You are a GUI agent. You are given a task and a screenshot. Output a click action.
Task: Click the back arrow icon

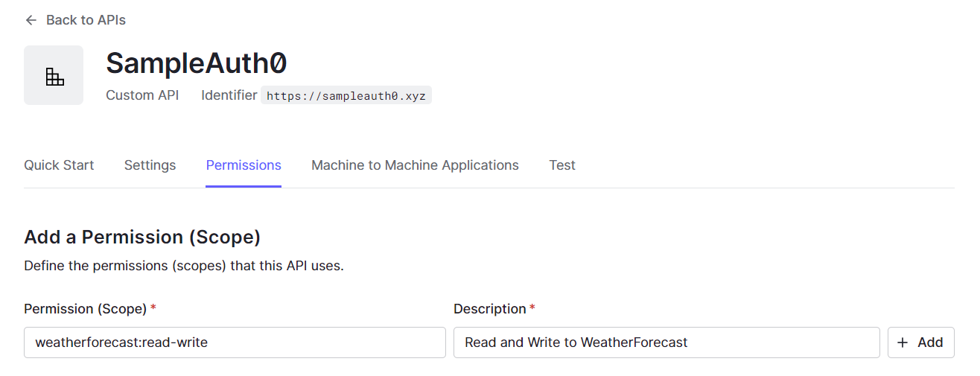tap(31, 20)
